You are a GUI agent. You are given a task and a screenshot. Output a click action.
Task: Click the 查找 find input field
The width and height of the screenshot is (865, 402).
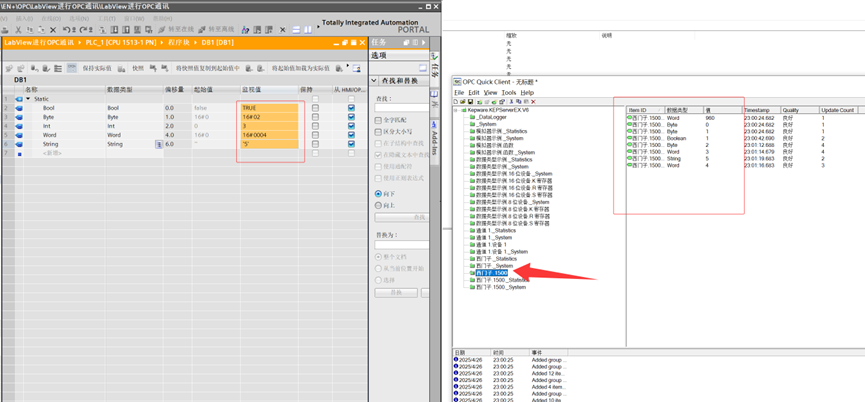pyautogui.click(x=402, y=108)
